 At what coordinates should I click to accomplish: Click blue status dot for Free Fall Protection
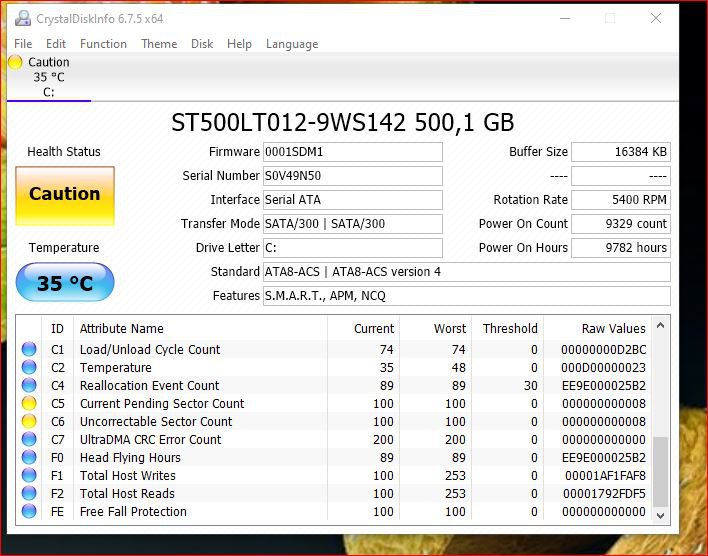tap(29, 511)
